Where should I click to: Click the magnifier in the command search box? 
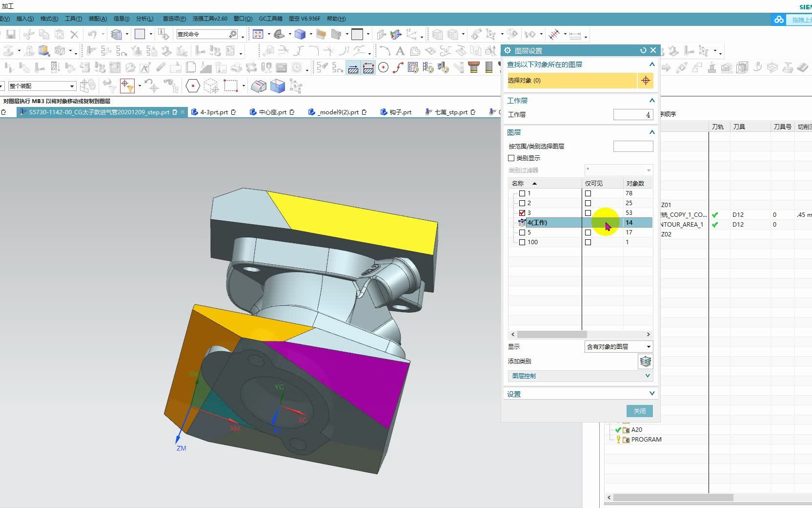click(x=233, y=34)
